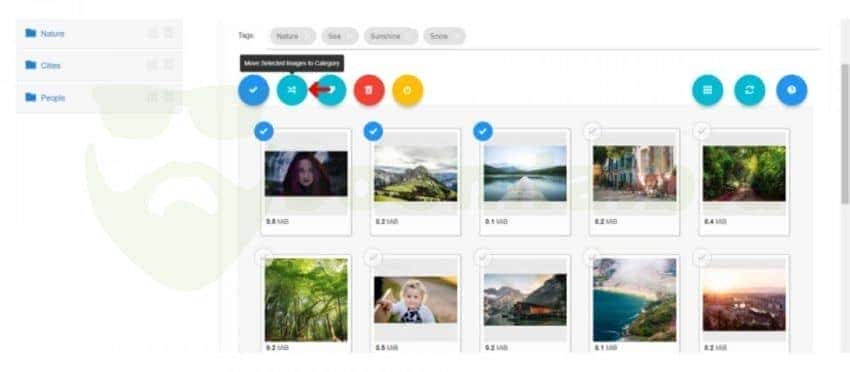
Task: Select the Snow tag chip
Action: point(444,36)
